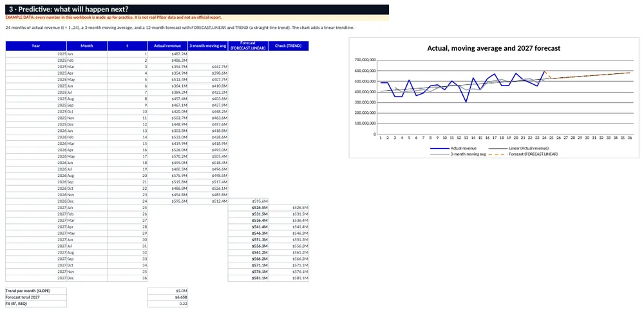644x312 pixels.
Task: Click moving average cell $463.6M
Action: (x=208, y=118)
